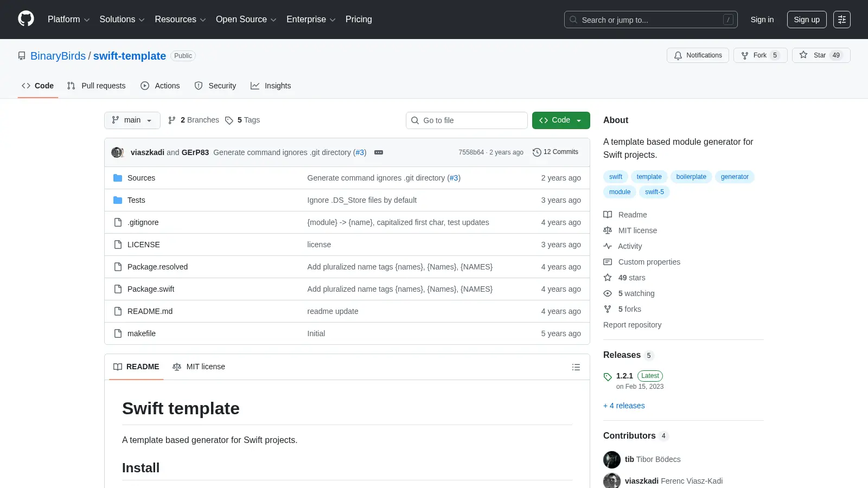868x488 pixels.
Task: Open release 1.2.1
Action: (624, 376)
